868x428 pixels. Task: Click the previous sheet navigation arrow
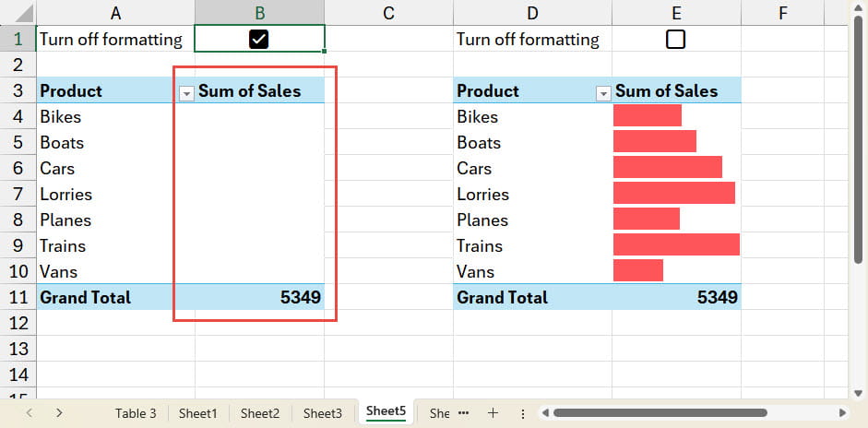pos(29,413)
